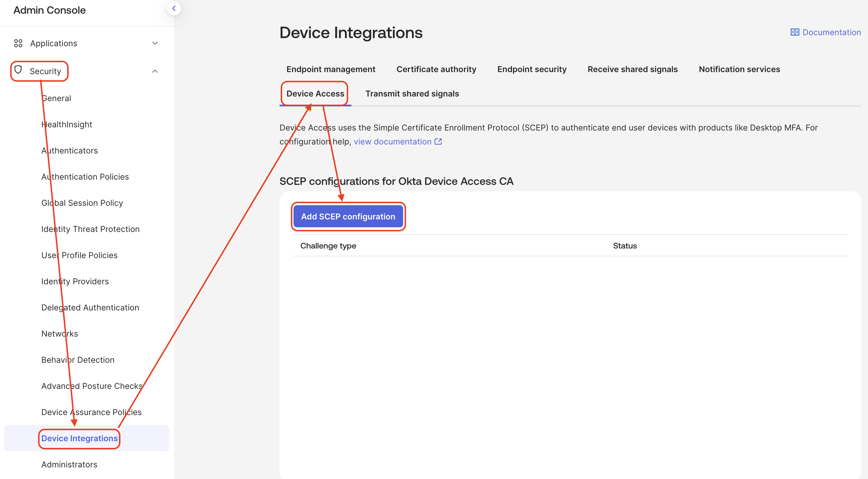Select Administrators in the sidebar
The width and height of the screenshot is (868, 479).
69,464
